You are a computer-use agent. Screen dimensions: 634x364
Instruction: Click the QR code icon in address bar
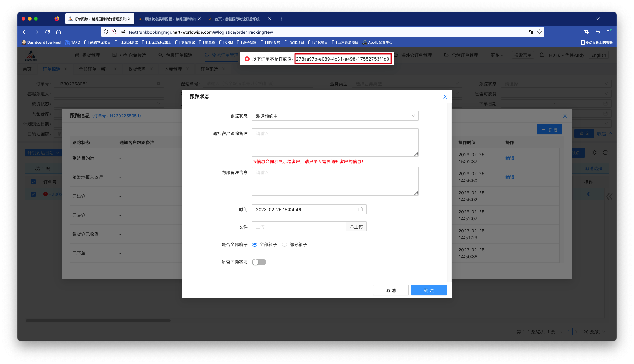(x=530, y=32)
